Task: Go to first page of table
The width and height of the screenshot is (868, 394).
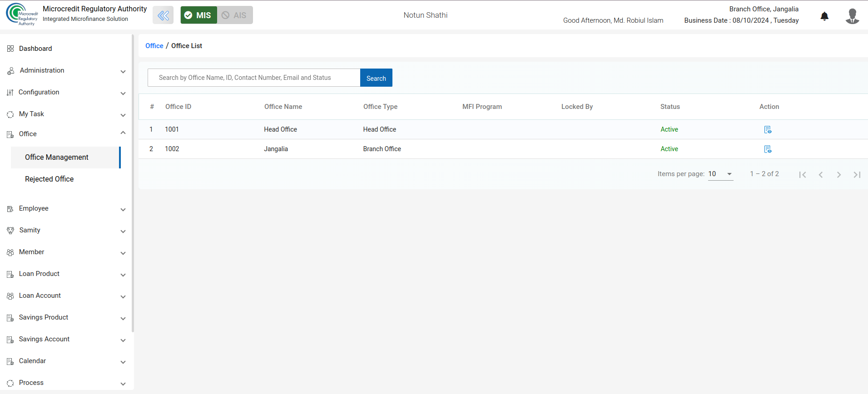Action: pyautogui.click(x=803, y=175)
